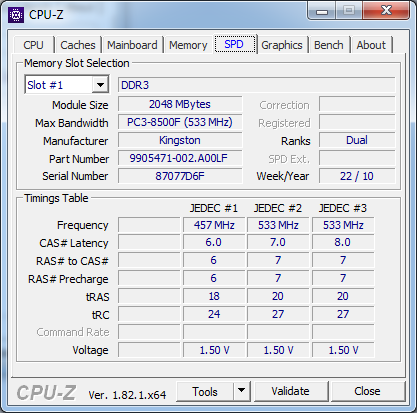Go to the Memory tab

coord(188,45)
